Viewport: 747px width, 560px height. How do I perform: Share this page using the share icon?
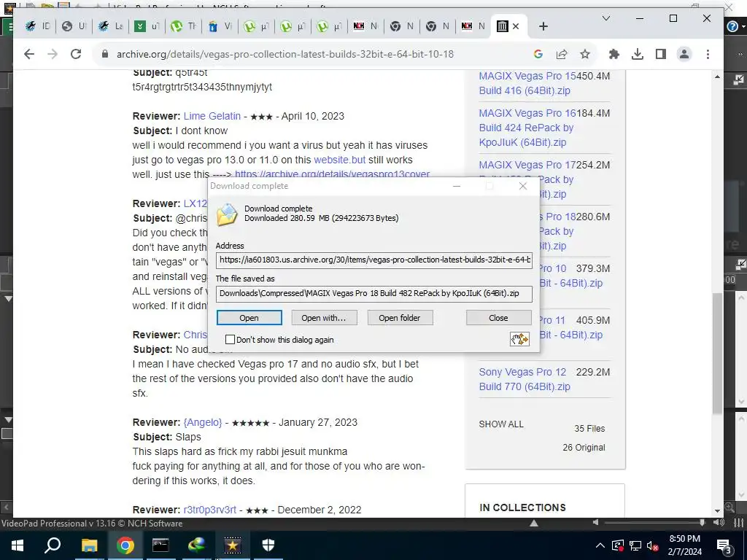(x=562, y=54)
